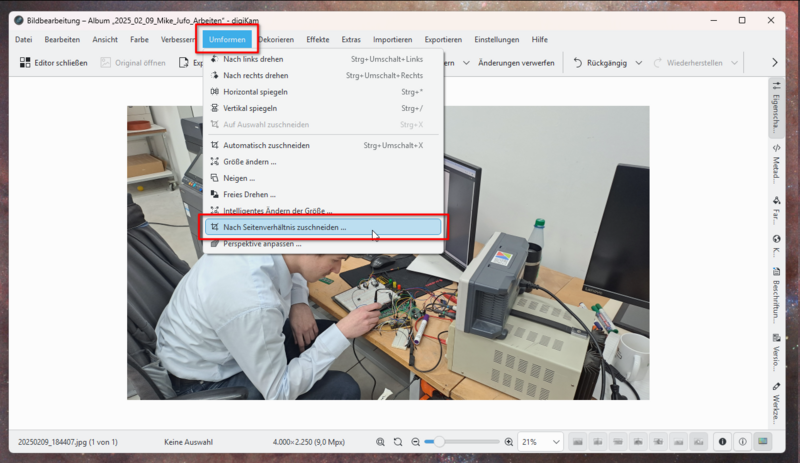800x463 pixels.
Task: Choose 'Nach rechts drehen' menu entry
Action: pos(322,76)
